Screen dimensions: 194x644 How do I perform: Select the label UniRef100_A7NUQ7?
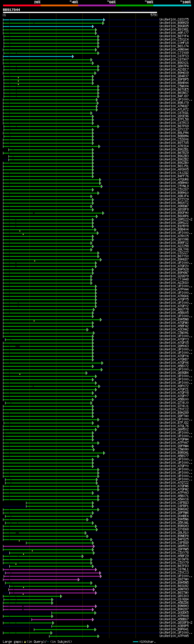[x=174, y=106]
